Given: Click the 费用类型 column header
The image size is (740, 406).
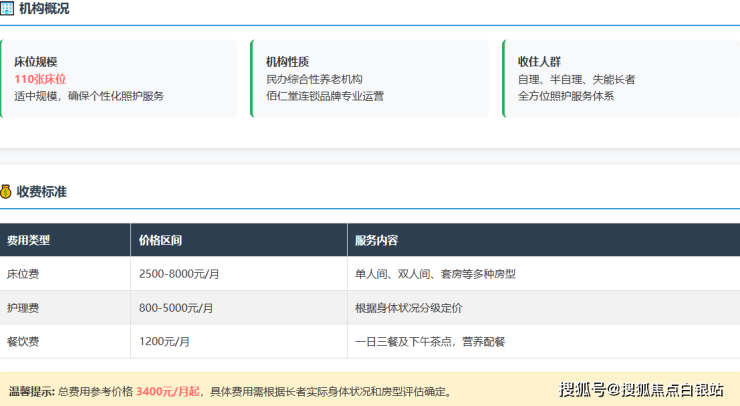Looking at the screenshot, I should pyautogui.click(x=28, y=241).
